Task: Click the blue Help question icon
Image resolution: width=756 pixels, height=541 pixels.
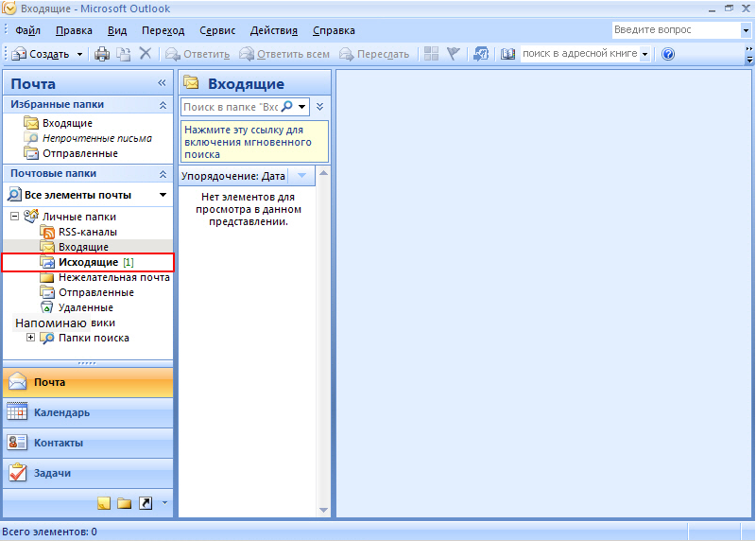Action: [x=668, y=54]
